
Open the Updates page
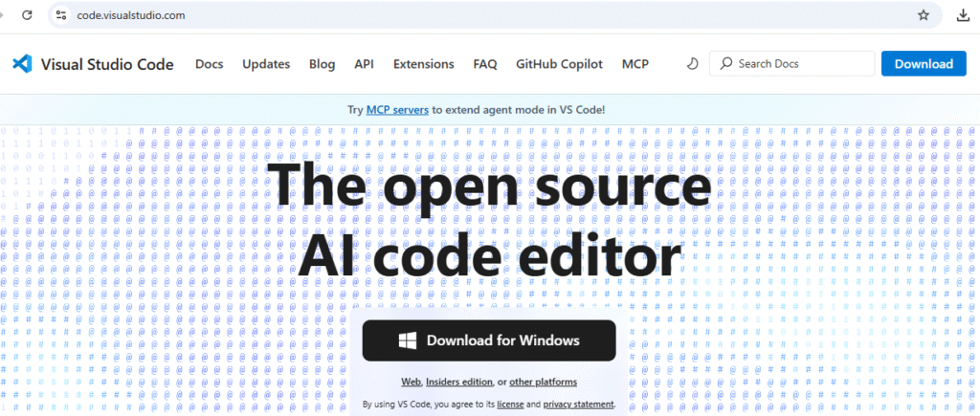coord(266,64)
